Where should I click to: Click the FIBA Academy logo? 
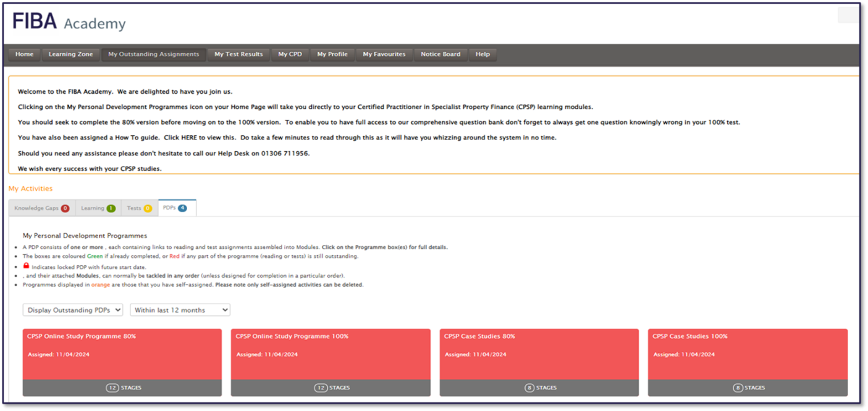(x=69, y=22)
